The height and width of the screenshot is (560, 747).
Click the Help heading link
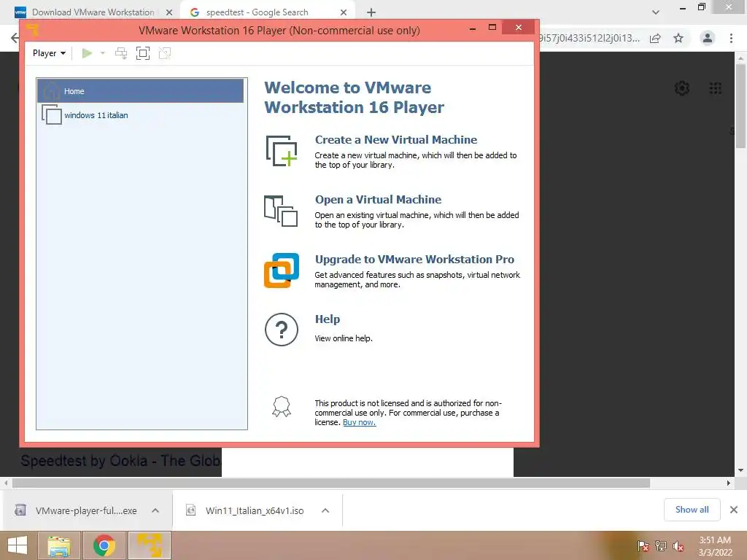click(x=328, y=319)
